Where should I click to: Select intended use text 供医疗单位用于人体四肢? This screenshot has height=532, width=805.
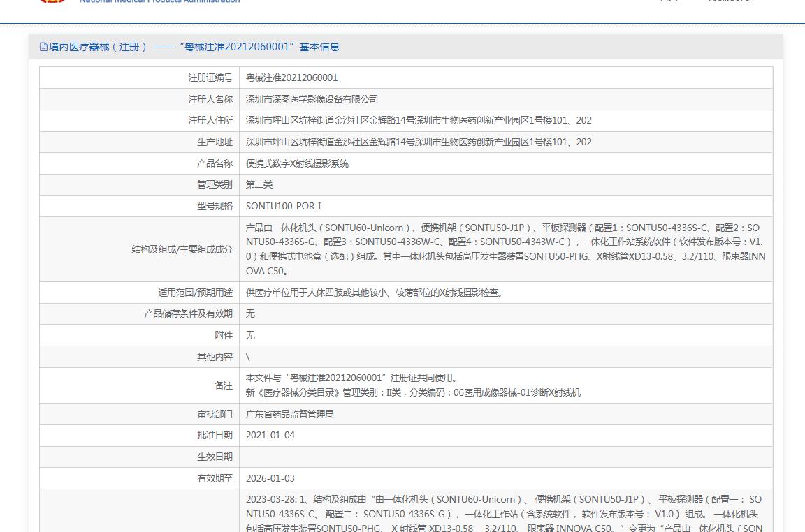pyautogui.click(x=375, y=293)
